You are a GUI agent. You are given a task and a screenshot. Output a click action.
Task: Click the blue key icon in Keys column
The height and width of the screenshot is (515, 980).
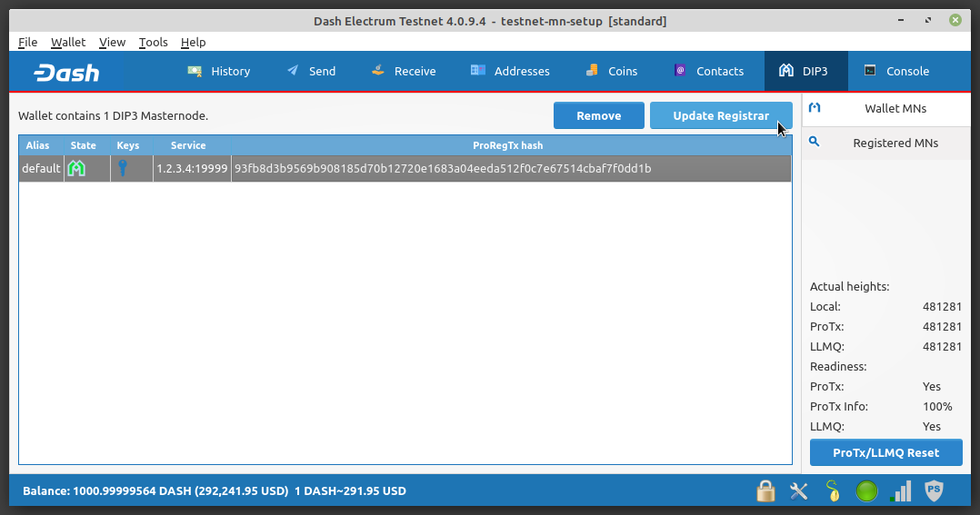123,168
